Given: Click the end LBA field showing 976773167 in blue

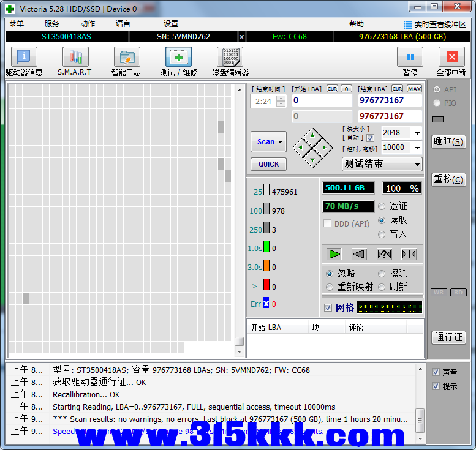Looking at the screenshot, I should [x=390, y=100].
